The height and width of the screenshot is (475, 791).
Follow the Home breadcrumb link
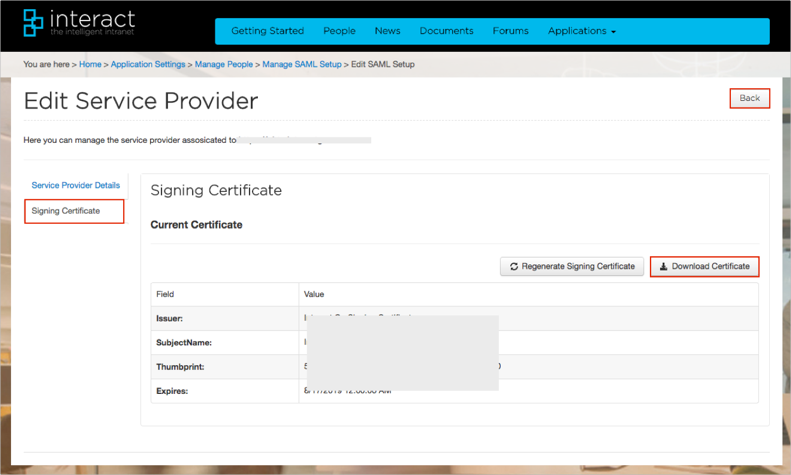click(90, 65)
